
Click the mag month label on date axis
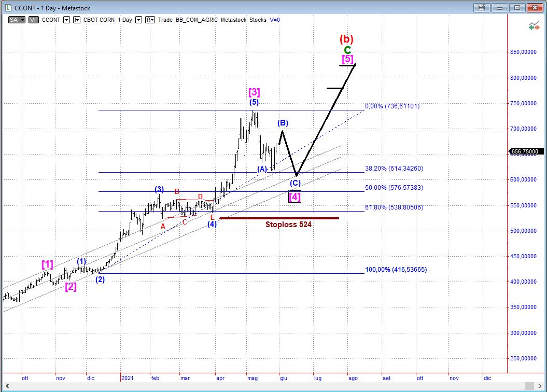(253, 378)
